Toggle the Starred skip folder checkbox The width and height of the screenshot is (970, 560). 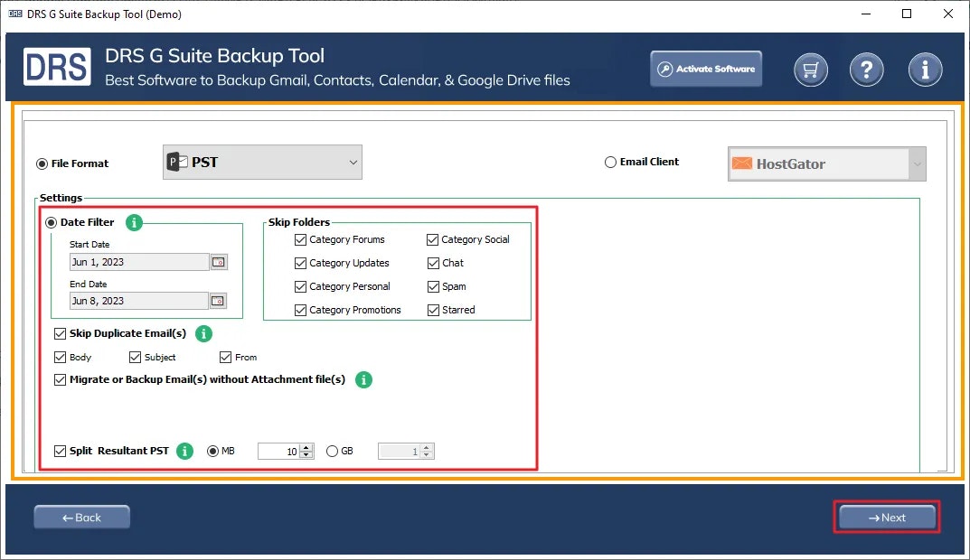[x=433, y=311]
